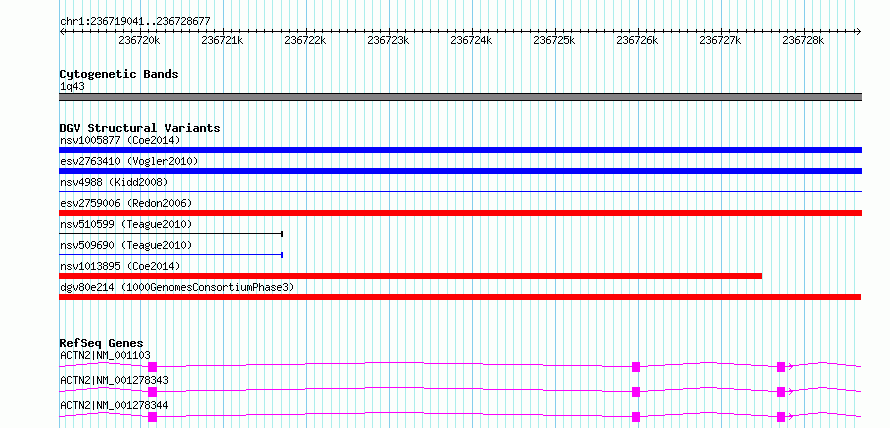Click the chr1:236719041..236728677 region label

coord(135,21)
